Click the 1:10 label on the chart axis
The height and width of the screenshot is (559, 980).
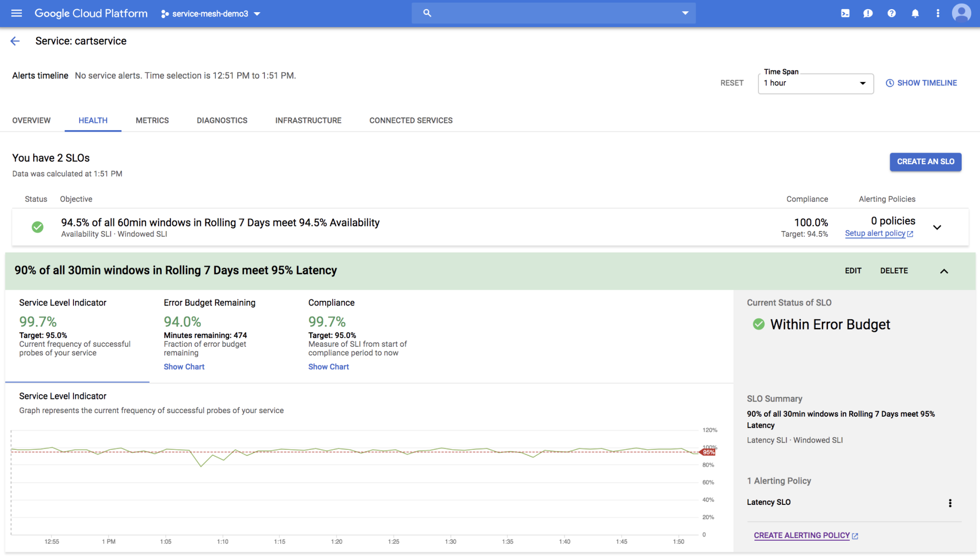coord(223,542)
